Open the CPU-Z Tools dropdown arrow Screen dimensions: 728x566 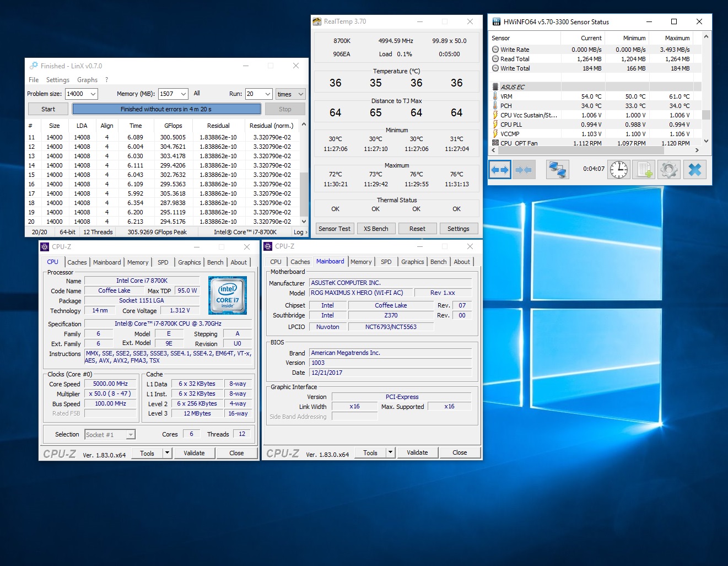167,453
